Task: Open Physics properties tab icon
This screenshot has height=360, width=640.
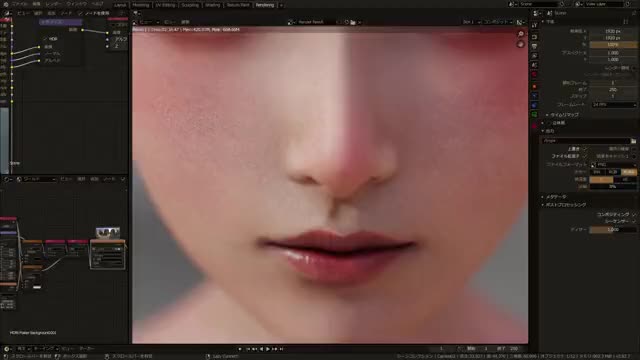Action: point(535,96)
